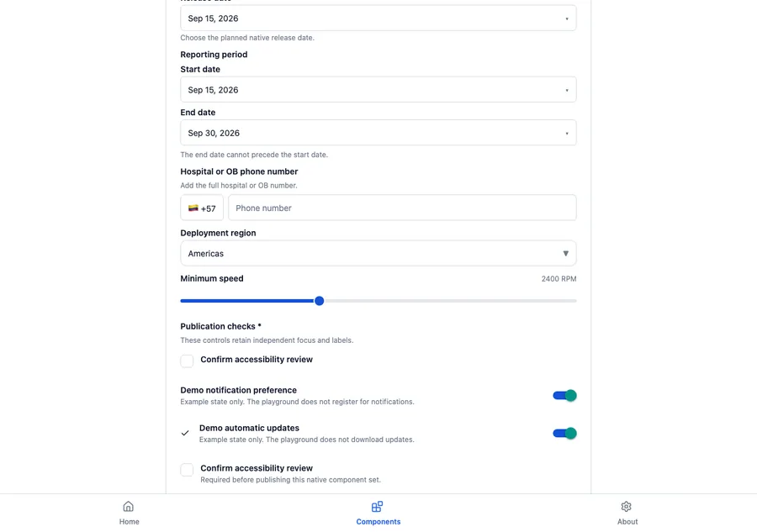The height and width of the screenshot is (532, 757).
Task: Open the Home icon in bottom navigation
Action: pos(128,507)
